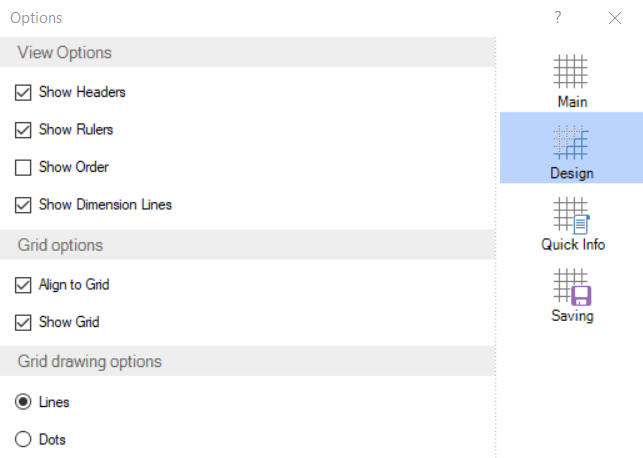Close the Options dialog

pyautogui.click(x=614, y=17)
